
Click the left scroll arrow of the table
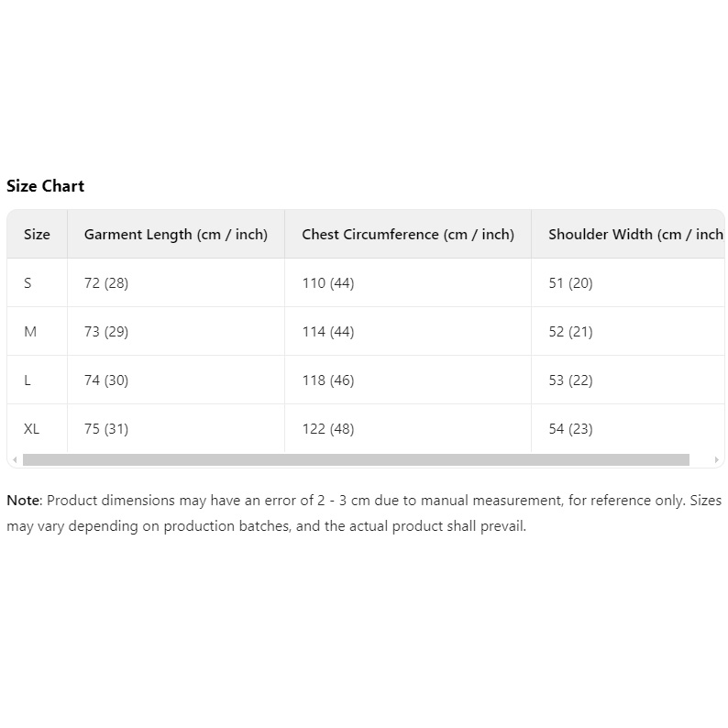[14, 460]
